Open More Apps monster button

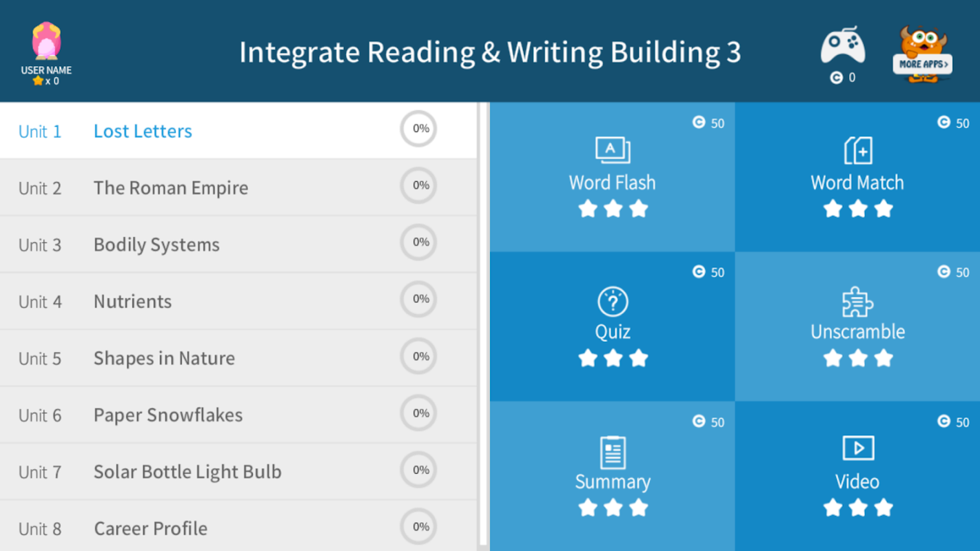[x=922, y=56]
